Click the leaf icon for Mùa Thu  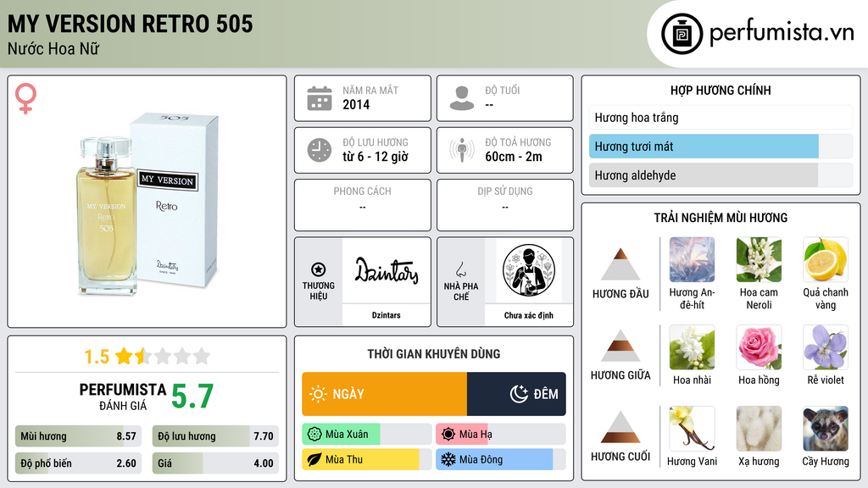pyautogui.click(x=314, y=459)
